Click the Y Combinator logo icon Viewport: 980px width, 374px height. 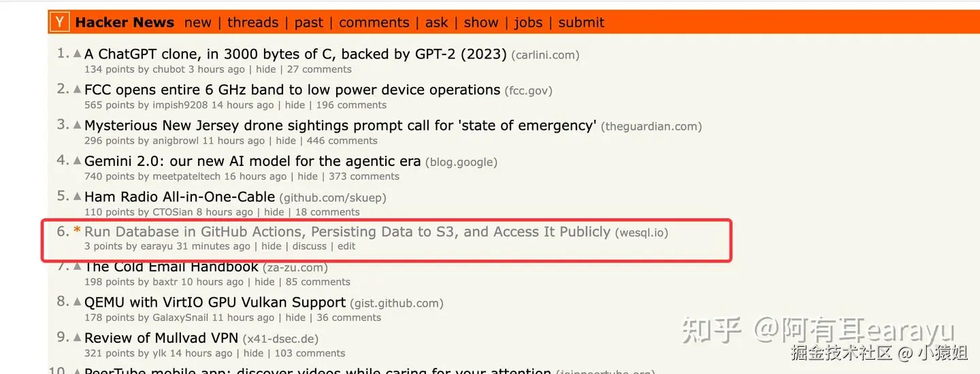(60, 22)
